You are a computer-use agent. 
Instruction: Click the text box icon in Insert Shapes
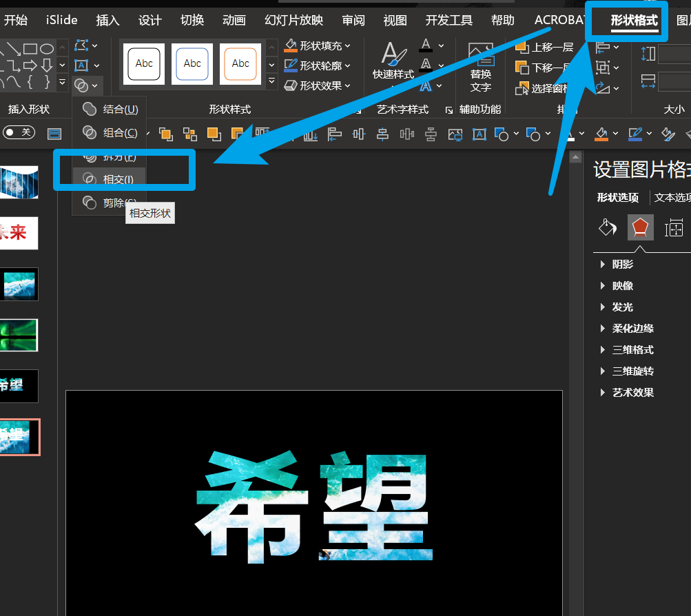(86, 65)
